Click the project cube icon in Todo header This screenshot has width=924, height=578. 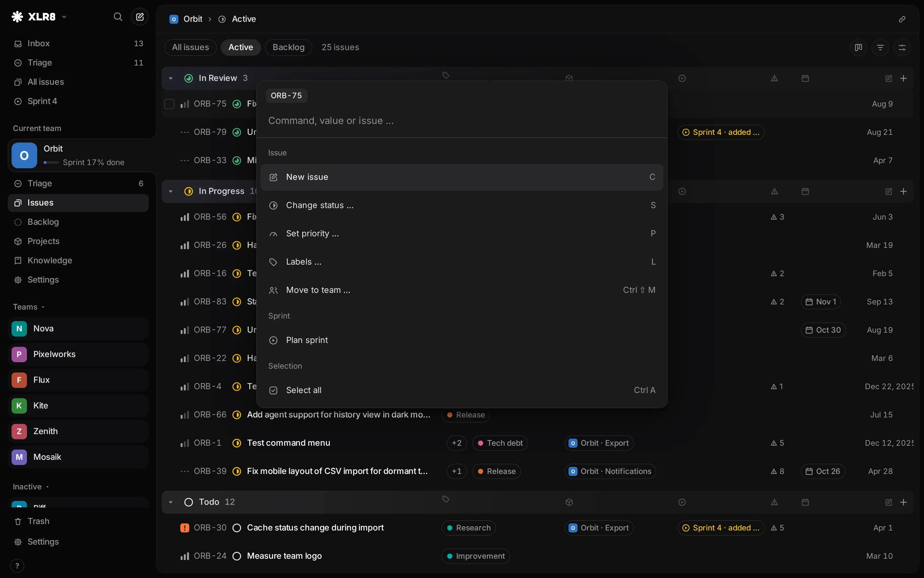click(569, 502)
